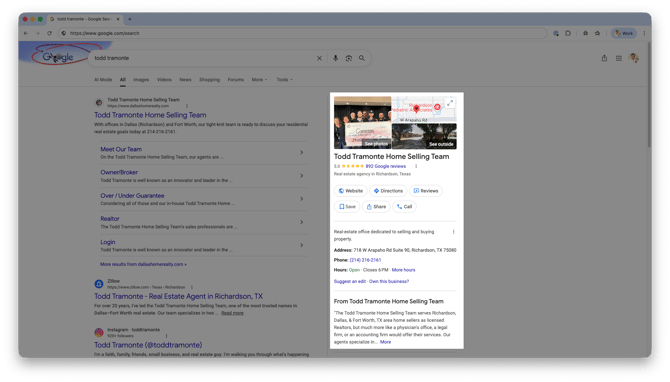
Task: Open the 'Login' sitelink
Action: point(108,242)
